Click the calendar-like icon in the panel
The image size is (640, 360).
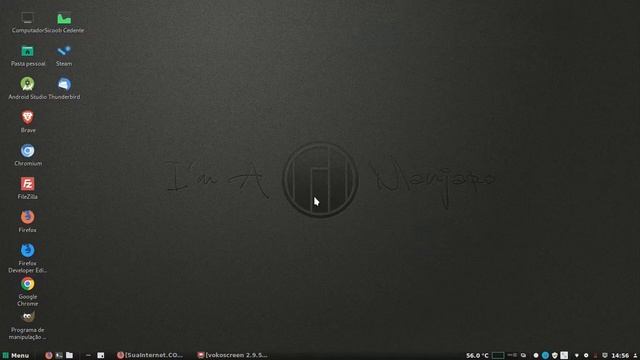point(100,356)
